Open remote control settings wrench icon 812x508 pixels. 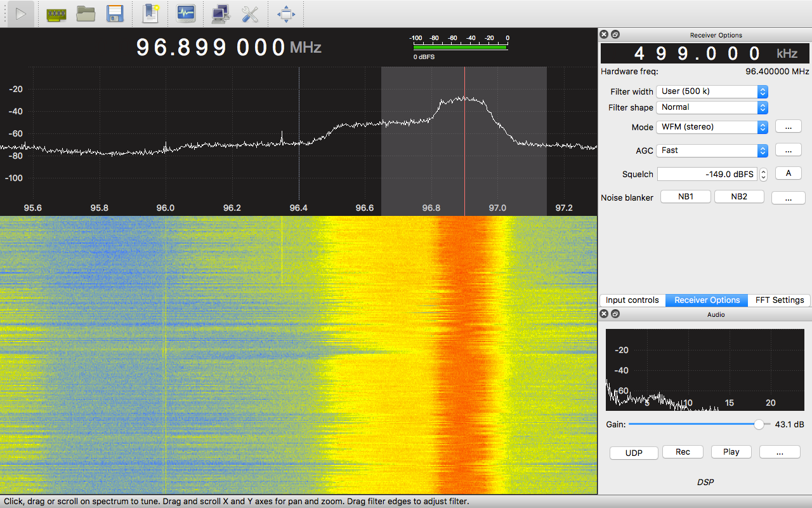(249, 13)
